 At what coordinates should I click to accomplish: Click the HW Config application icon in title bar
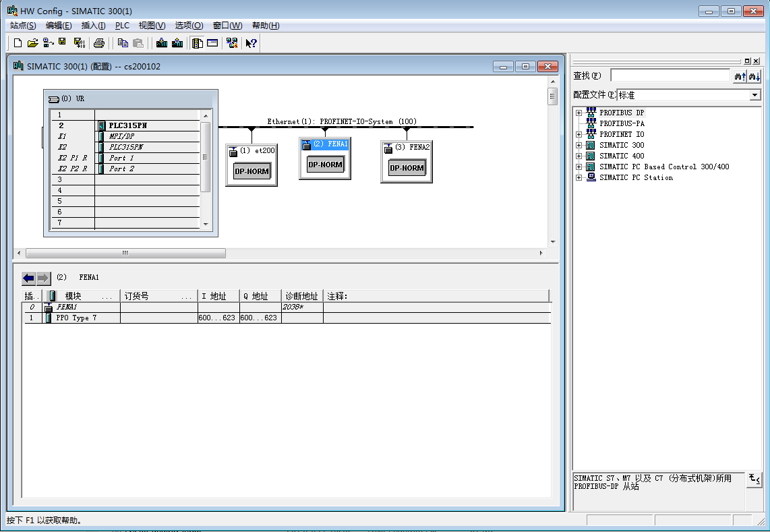click(11, 11)
